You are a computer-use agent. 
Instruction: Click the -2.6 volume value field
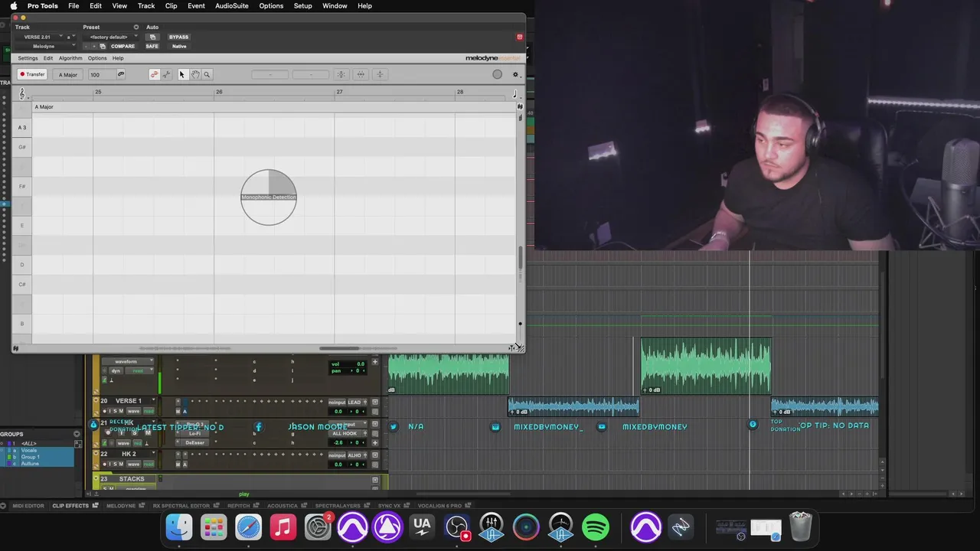[338, 442]
